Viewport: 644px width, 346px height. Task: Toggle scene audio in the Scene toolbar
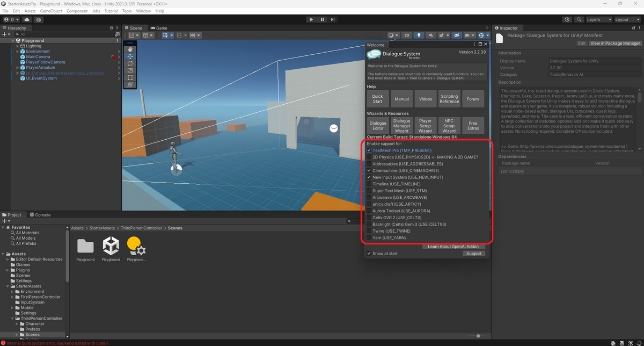[x=431, y=35]
